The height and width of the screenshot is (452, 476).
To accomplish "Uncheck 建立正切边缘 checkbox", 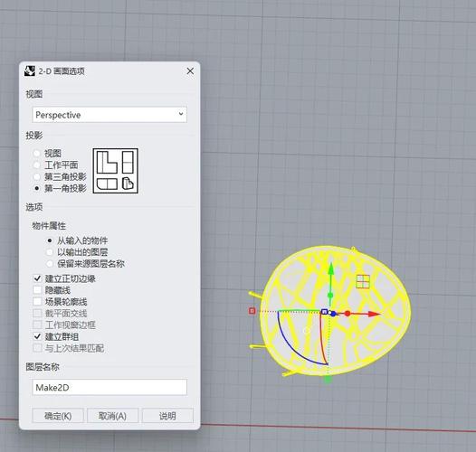I will (x=37, y=278).
